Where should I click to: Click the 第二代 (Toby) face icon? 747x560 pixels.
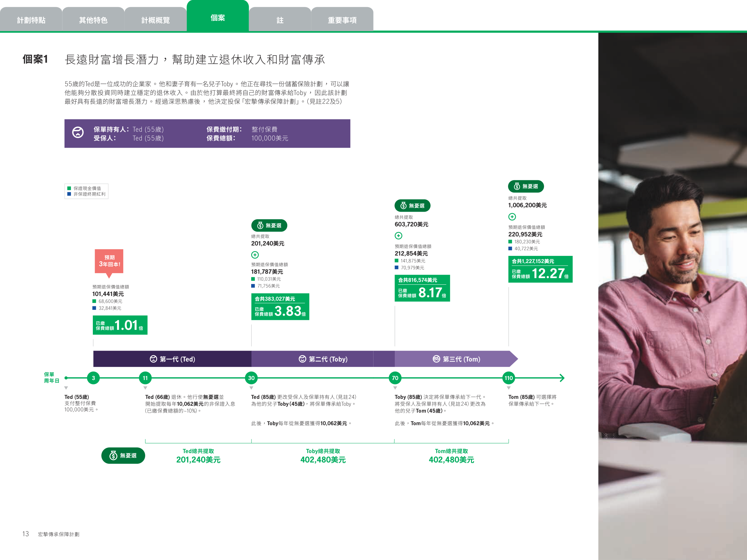tap(302, 359)
